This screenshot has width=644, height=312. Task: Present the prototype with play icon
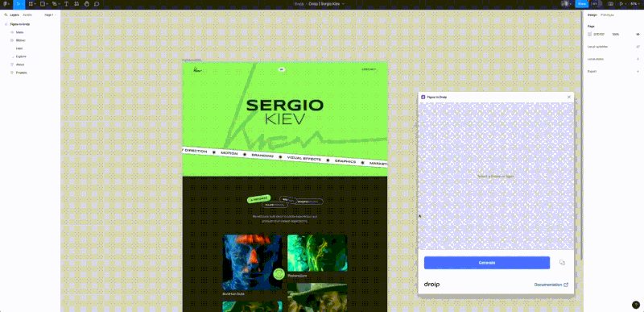[x=621, y=4]
